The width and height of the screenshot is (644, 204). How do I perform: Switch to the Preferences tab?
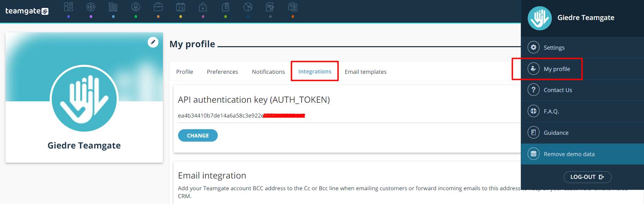(223, 72)
